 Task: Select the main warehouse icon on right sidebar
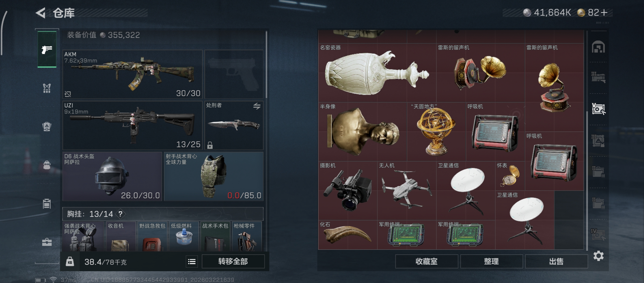[598, 47]
